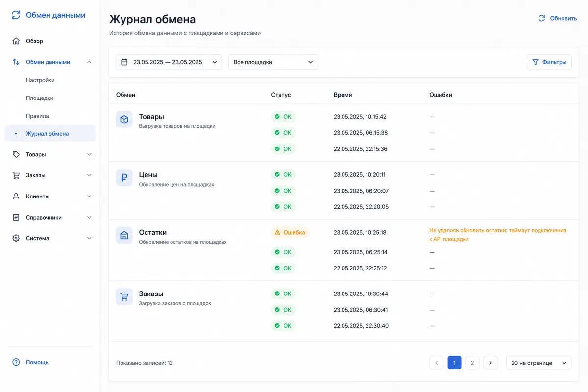Click the question mark icon by Помощь
Image resolution: width=588 pixels, height=392 pixels.
pyautogui.click(x=16, y=362)
